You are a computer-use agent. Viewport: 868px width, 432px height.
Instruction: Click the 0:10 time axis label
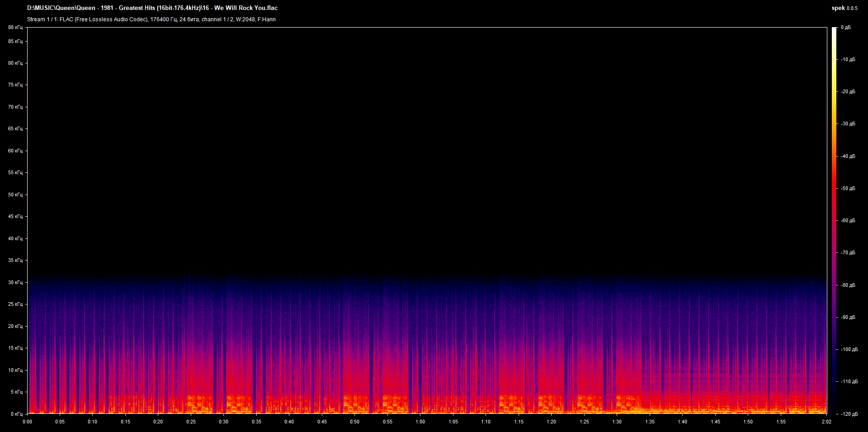[93, 422]
